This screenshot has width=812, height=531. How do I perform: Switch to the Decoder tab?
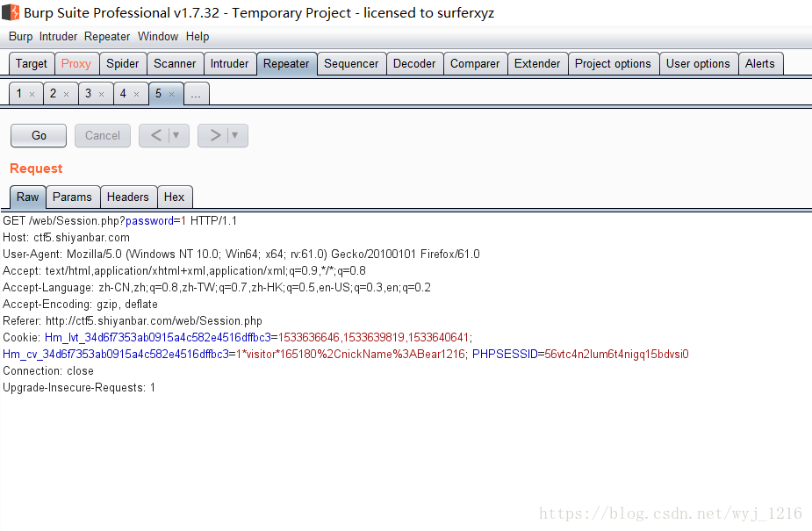414,64
